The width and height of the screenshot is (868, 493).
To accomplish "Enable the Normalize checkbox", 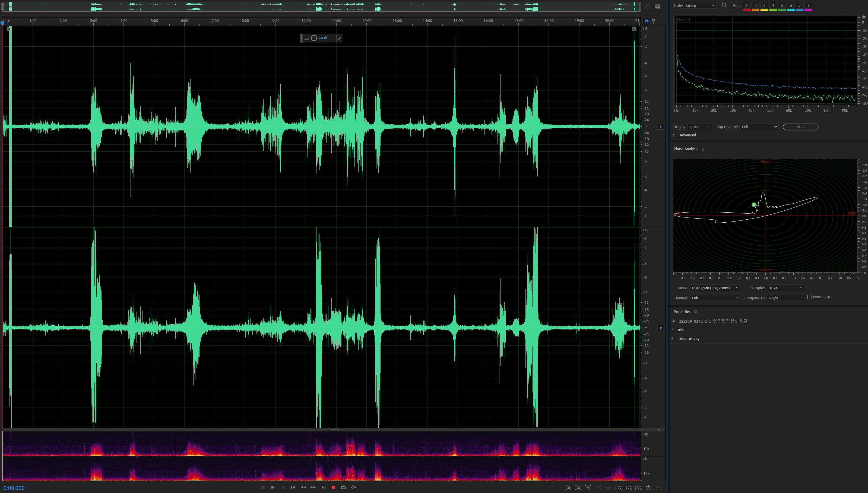I will pyautogui.click(x=809, y=297).
